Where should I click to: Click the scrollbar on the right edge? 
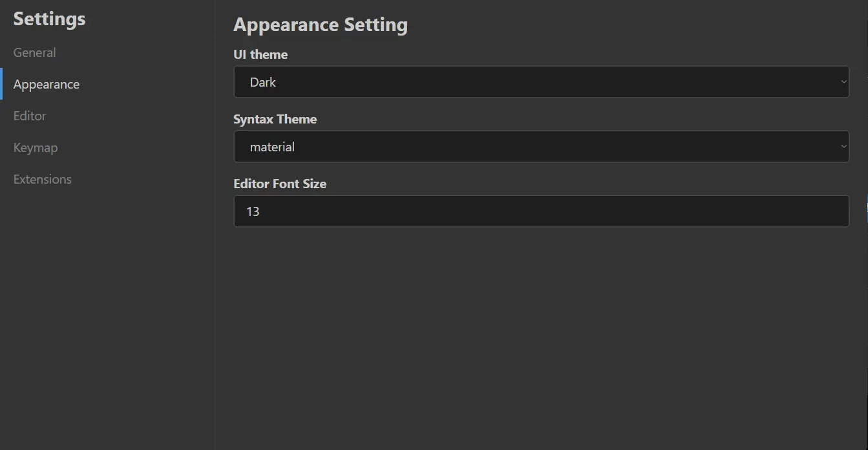(x=866, y=206)
